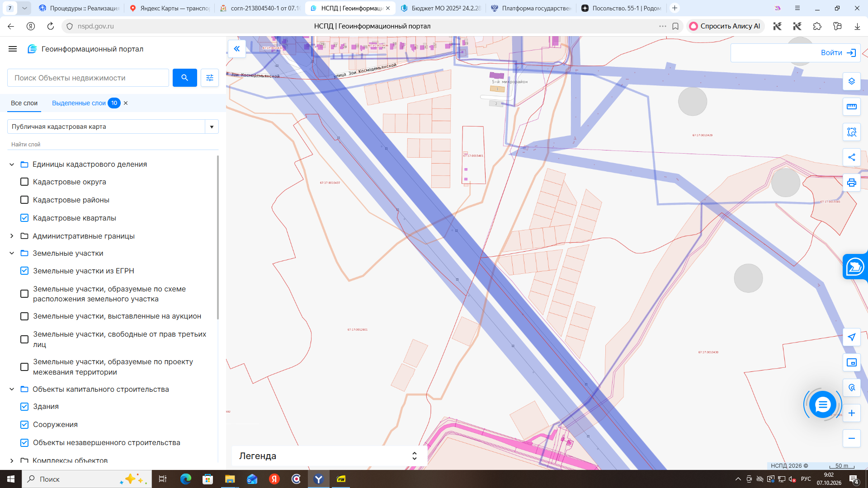868x488 pixels.
Task: Click Спросить Алису AI button
Action: pyautogui.click(x=725, y=26)
